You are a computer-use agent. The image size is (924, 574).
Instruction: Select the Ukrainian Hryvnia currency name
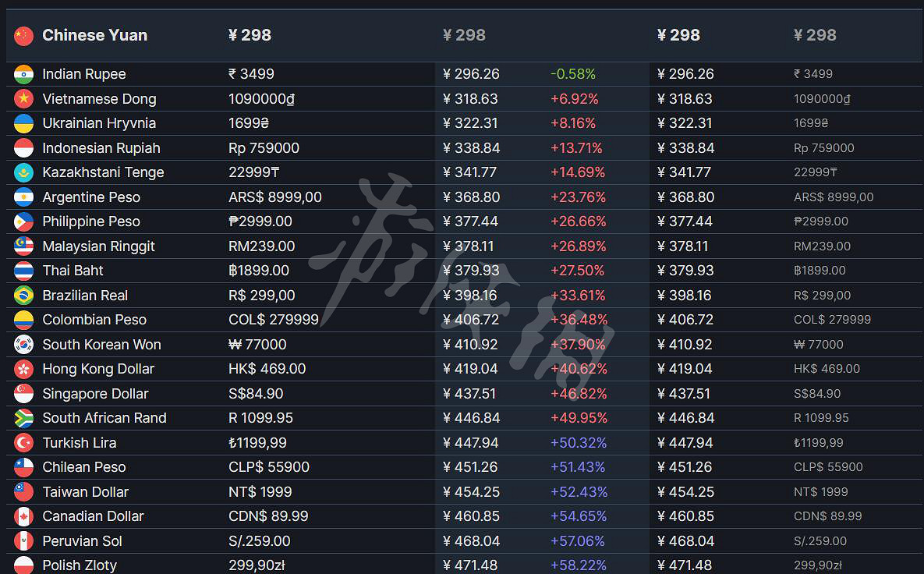click(x=99, y=123)
